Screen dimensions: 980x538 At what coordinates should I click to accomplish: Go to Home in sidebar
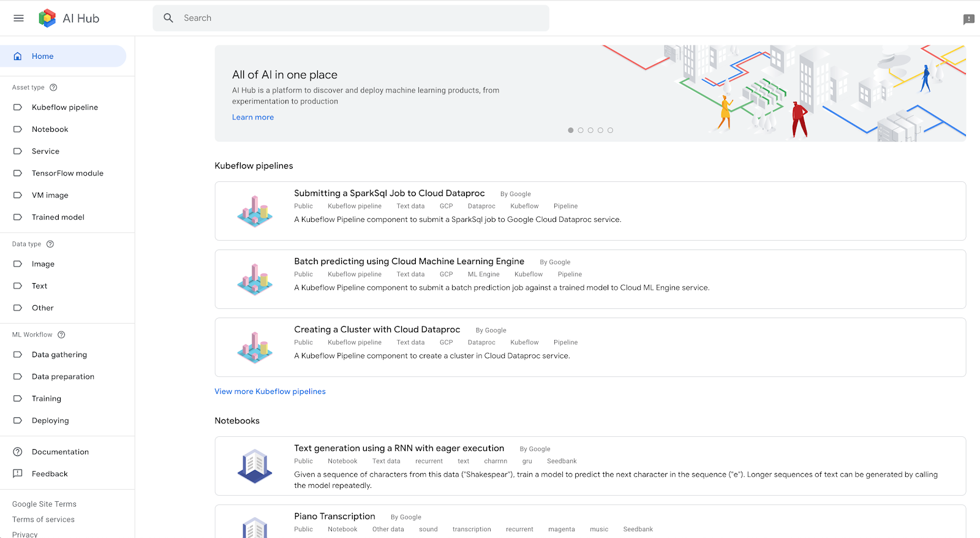63,56
